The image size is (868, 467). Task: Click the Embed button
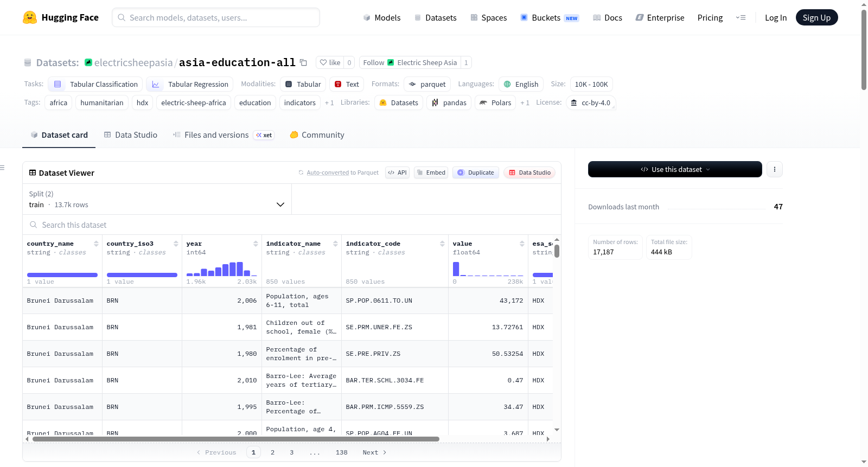click(431, 172)
